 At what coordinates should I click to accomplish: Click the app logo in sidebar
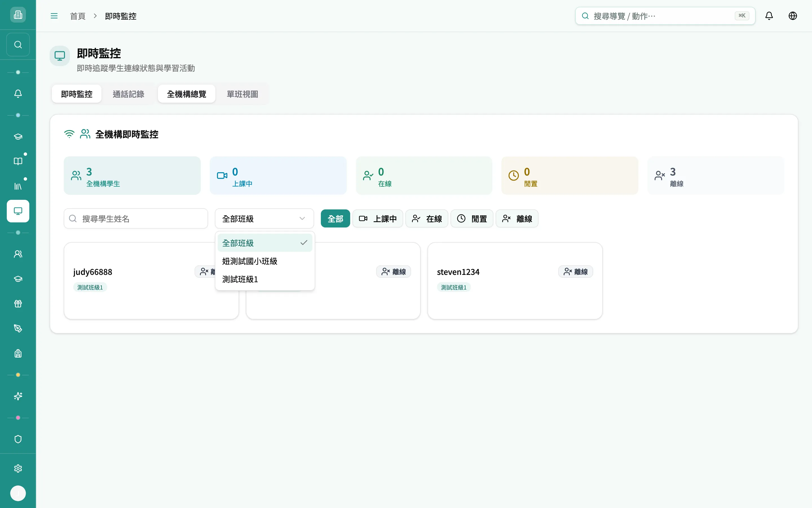pyautogui.click(x=18, y=15)
